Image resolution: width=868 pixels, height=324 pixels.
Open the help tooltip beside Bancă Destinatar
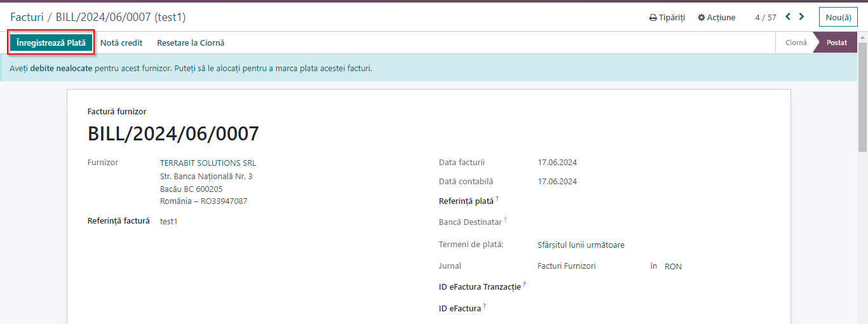coord(505,220)
